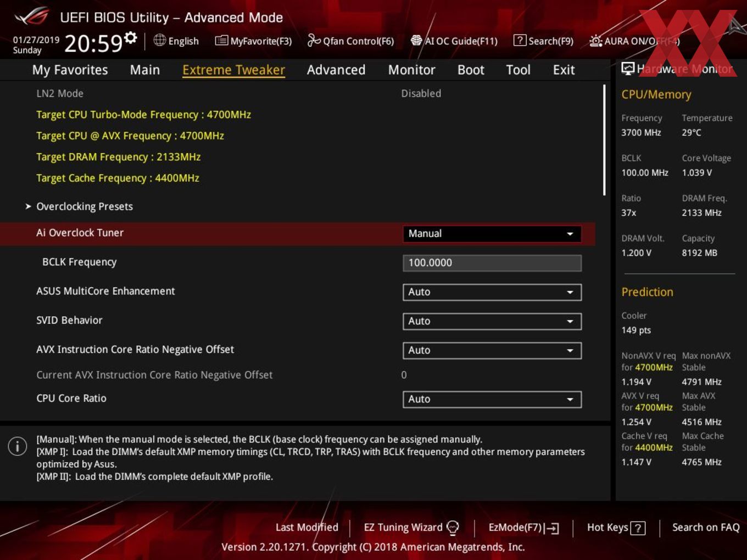The image size is (747, 560).
Task: Click the 20:59 clock display
Action: (93, 43)
